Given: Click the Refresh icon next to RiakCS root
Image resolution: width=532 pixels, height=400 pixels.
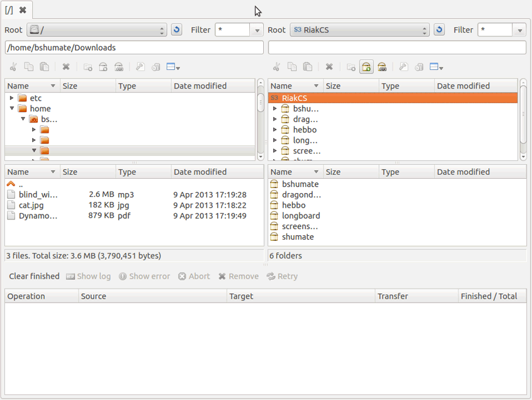Looking at the screenshot, I should 439,30.
